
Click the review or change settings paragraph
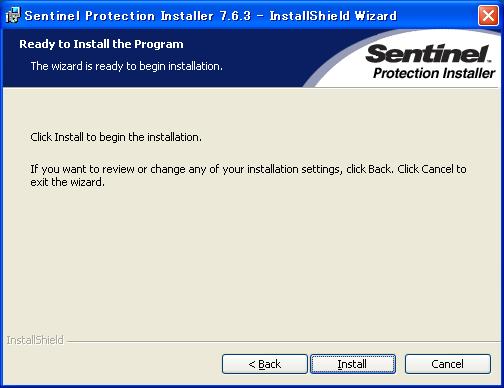click(x=248, y=176)
